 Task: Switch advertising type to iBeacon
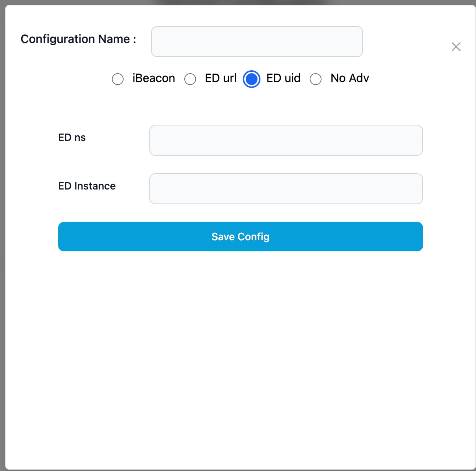(x=118, y=79)
